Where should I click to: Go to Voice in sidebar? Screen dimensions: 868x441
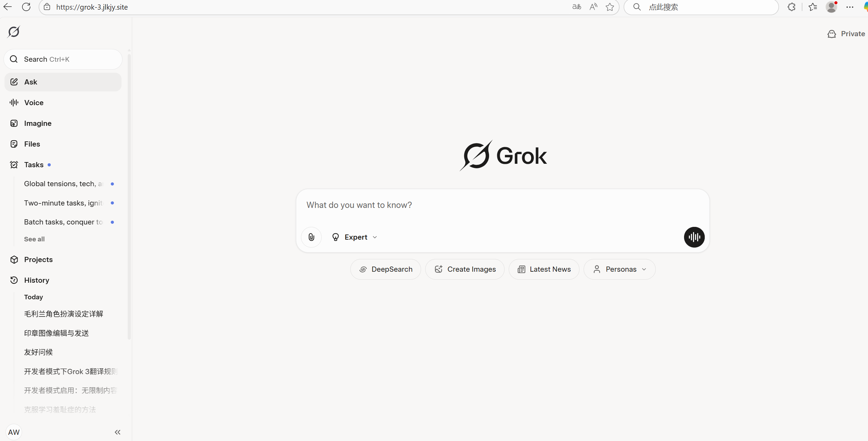click(x=34, y=103)
